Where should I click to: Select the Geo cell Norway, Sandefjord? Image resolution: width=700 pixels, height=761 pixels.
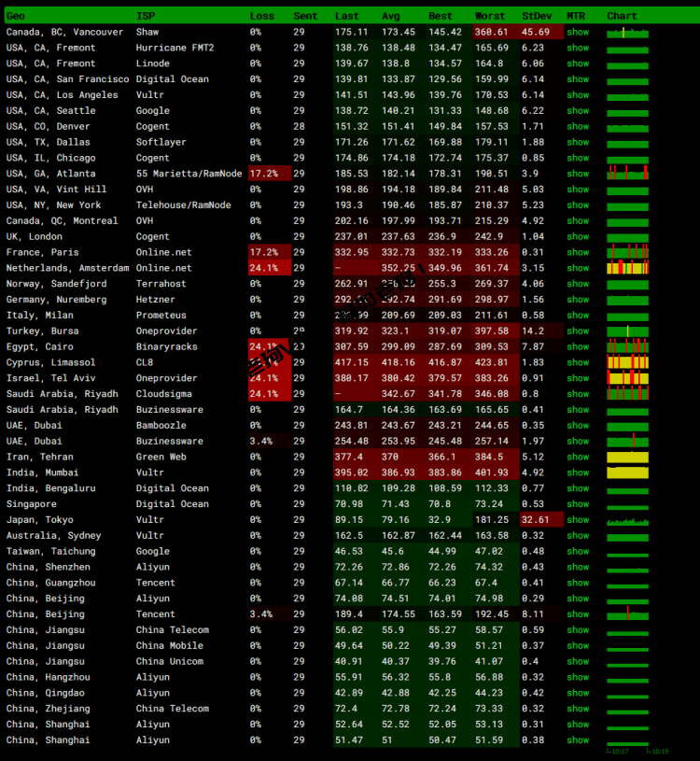[56, 284]
